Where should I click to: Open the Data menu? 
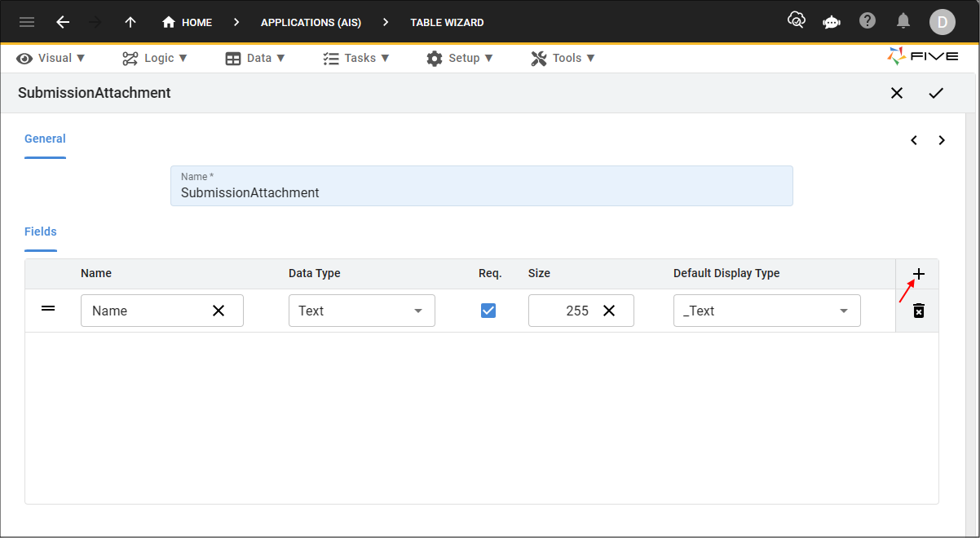click(x=255, y=58)
